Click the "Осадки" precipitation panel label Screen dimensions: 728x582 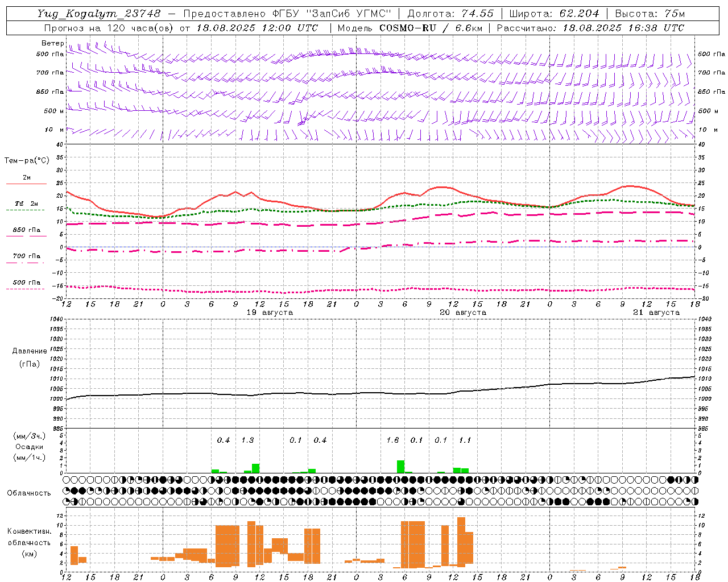tap(29, 447)
